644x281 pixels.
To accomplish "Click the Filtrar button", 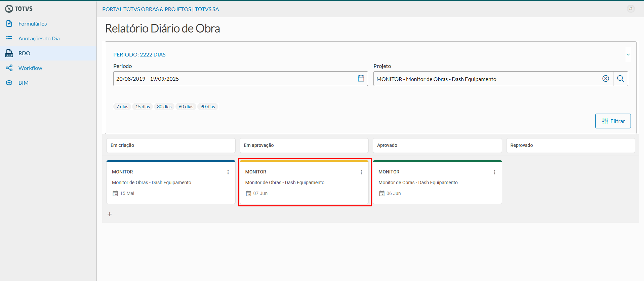I will point(613,121).
